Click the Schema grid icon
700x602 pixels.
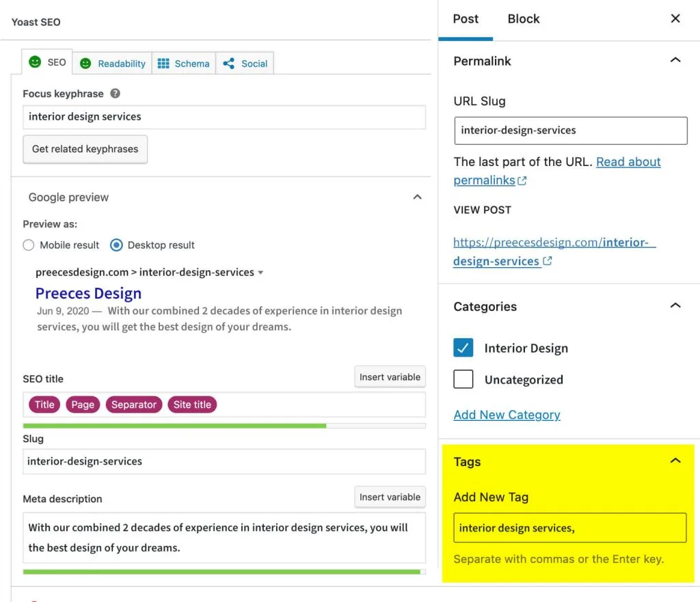click(163, 64)
